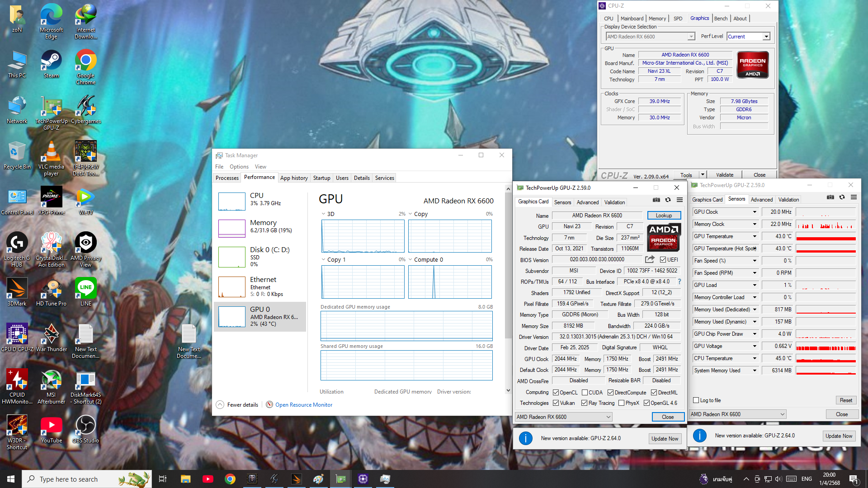Expand Compute 0 graph selector in Task Manager
Viewport: 868px width, 488px height.
click(x=410, y=260)
